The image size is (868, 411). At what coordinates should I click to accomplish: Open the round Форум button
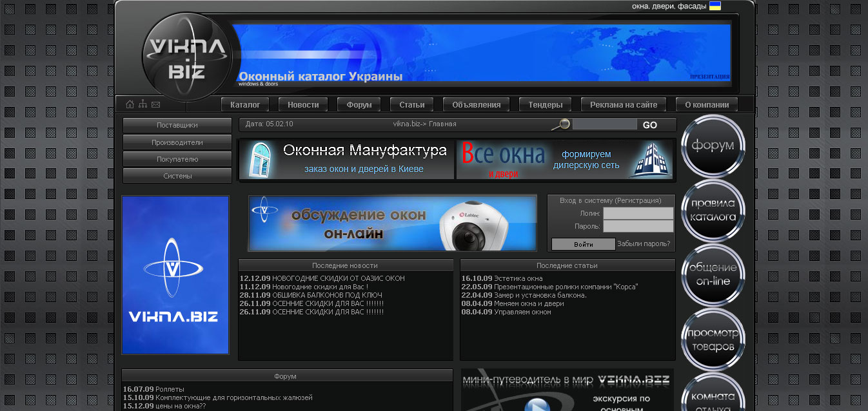click(x=713, y=146)
